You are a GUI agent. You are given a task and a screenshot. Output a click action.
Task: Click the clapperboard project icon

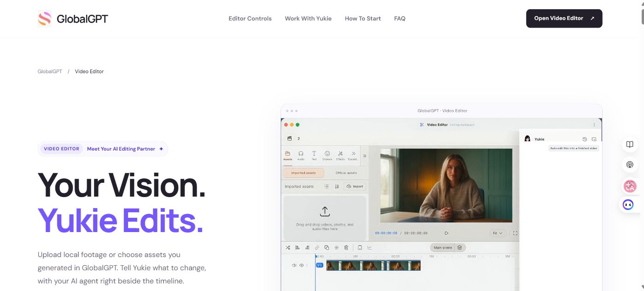(x=290, y=138)
